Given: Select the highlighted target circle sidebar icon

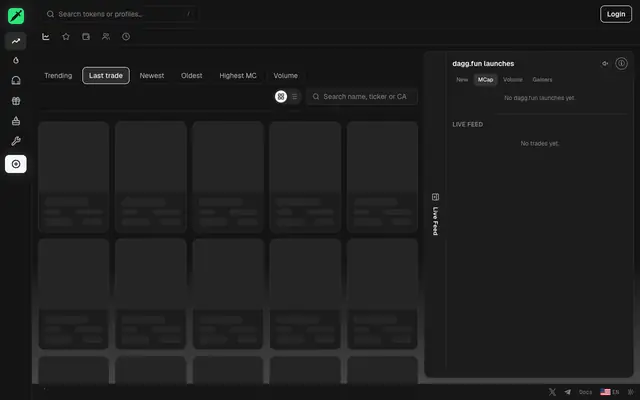Looking at the screenshot, I should [16, 164].
